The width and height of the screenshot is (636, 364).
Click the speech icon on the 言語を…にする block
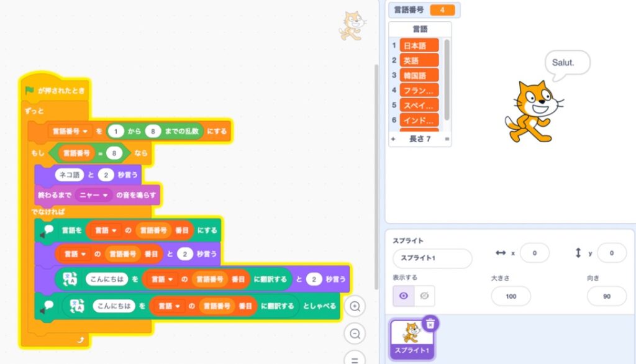click(x=47, y=230)
